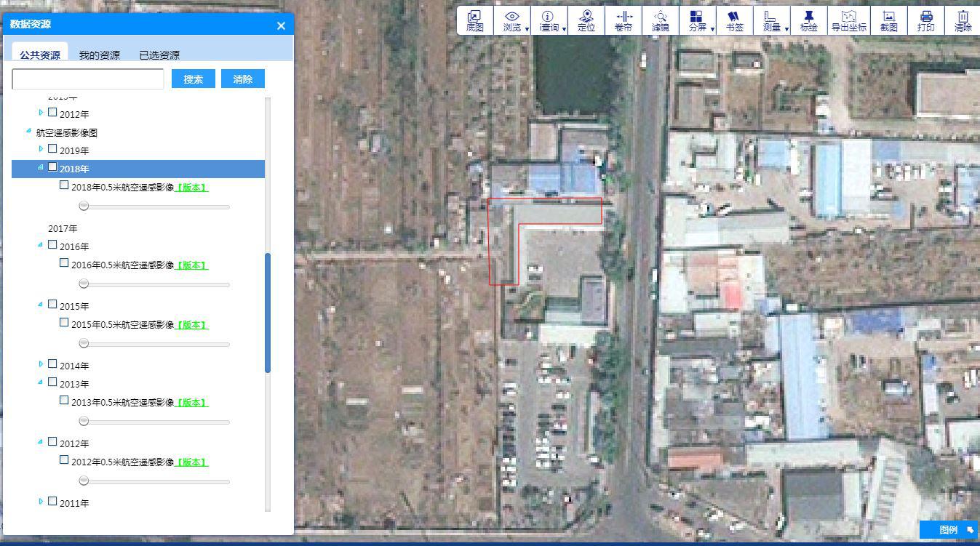Switch to the 我的资源 tab

coord(100,55)
